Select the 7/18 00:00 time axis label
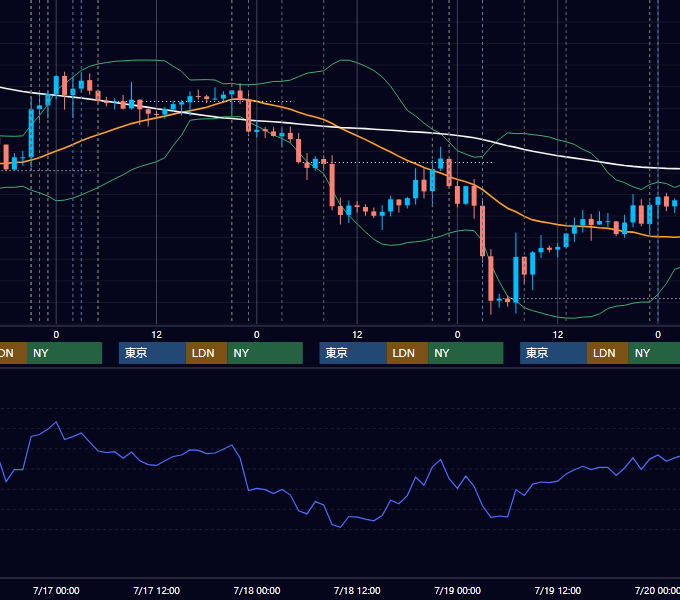Screen dimensions: 680x600 click(257, 590)
